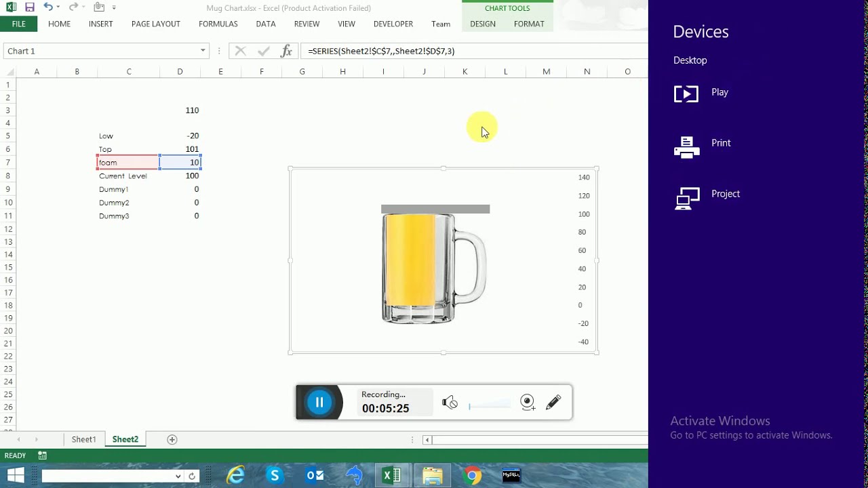
Task: Select row 7 header
Action: [x=8, y=162]
